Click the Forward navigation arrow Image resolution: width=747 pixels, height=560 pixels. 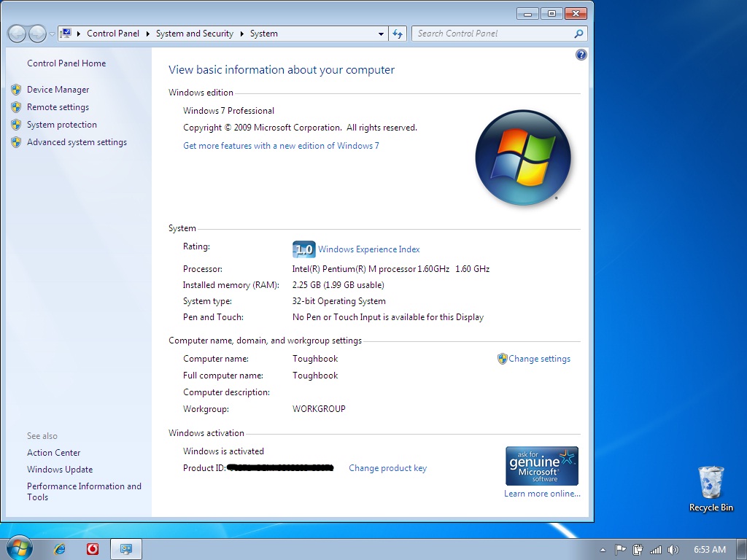coord(37,34)
